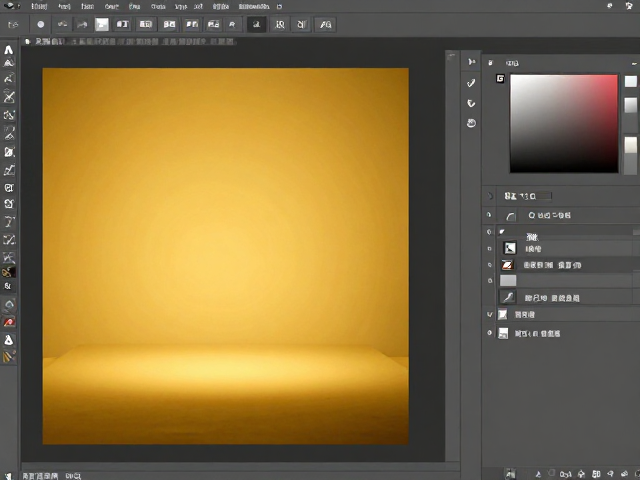Hide the layer with red-white thumbnail
This screenshot has width=640, height=480.
pos(490,265)
